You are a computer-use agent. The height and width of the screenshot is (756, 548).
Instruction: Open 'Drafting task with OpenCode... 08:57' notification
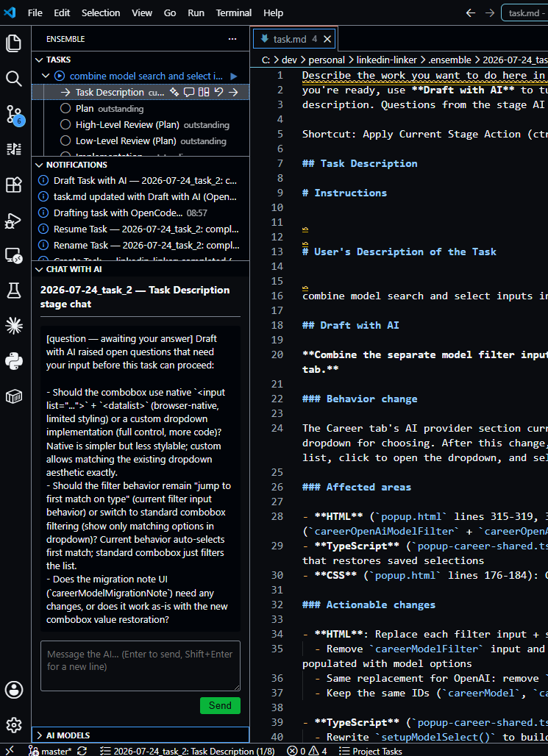pyautogui.click(x=140, y=213)
